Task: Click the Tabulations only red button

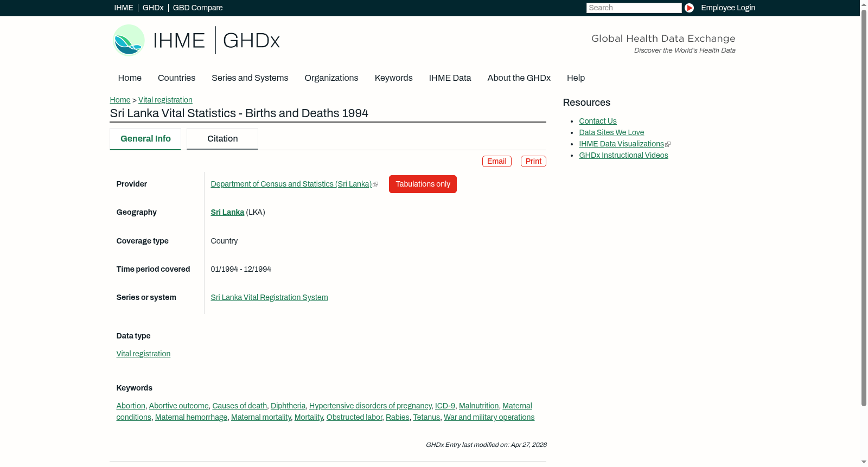Action: [423, 184]
